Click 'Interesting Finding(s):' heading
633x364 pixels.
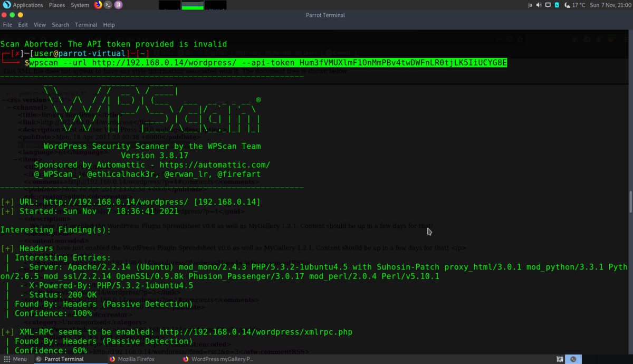(55, 230)
